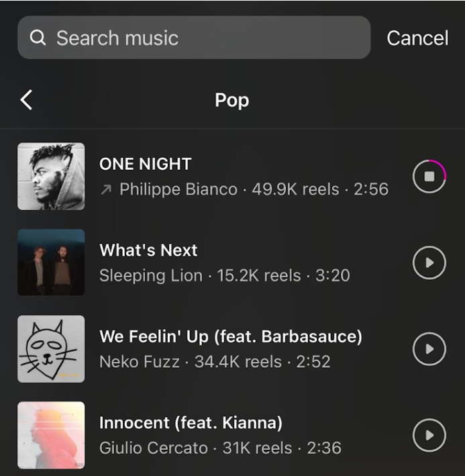Go back using the left chevron
Screen dimensions: 465x476
tap(26, 100)
